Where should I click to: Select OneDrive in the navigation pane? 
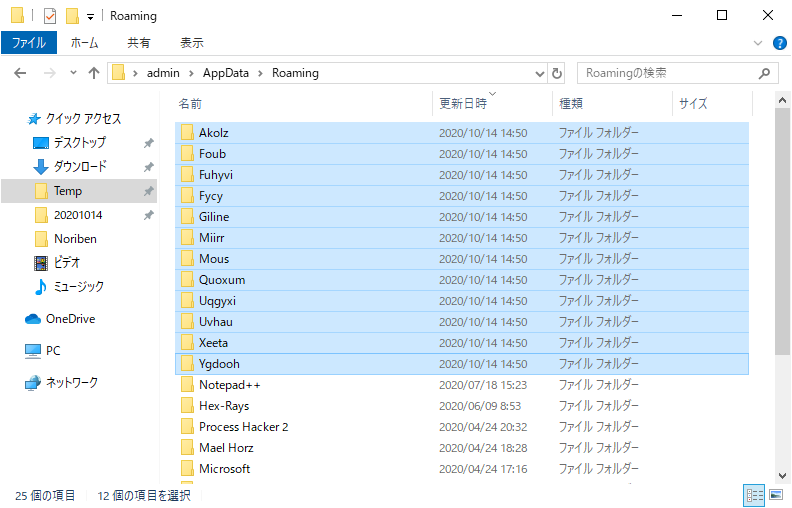61,319
